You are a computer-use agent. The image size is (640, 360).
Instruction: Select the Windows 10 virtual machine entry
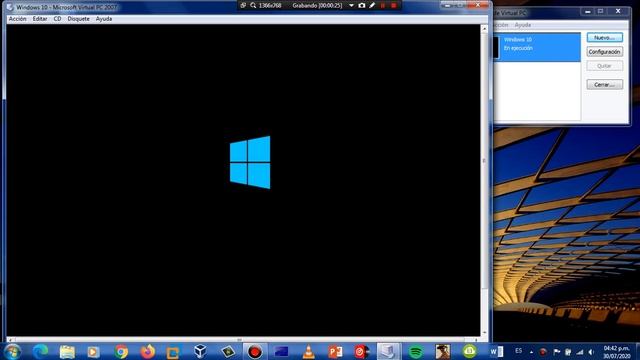point(537,47)
